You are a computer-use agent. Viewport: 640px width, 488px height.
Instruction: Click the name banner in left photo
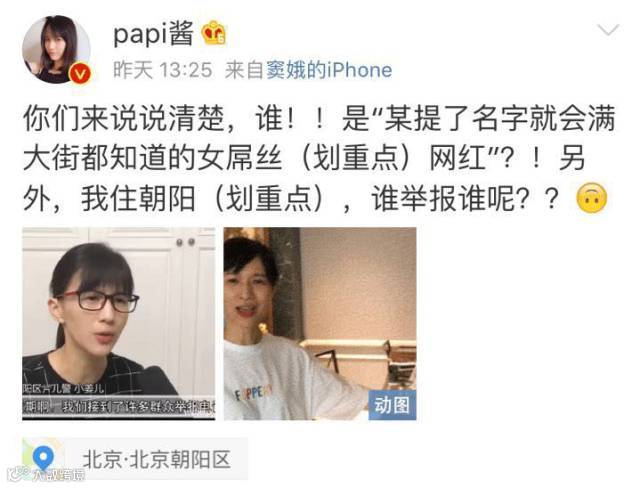63,388
